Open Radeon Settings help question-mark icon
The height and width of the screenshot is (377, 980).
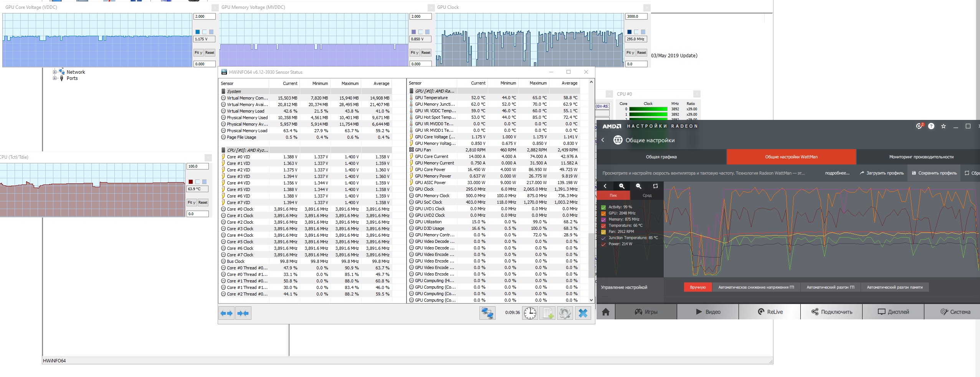[x=931, y=126]
